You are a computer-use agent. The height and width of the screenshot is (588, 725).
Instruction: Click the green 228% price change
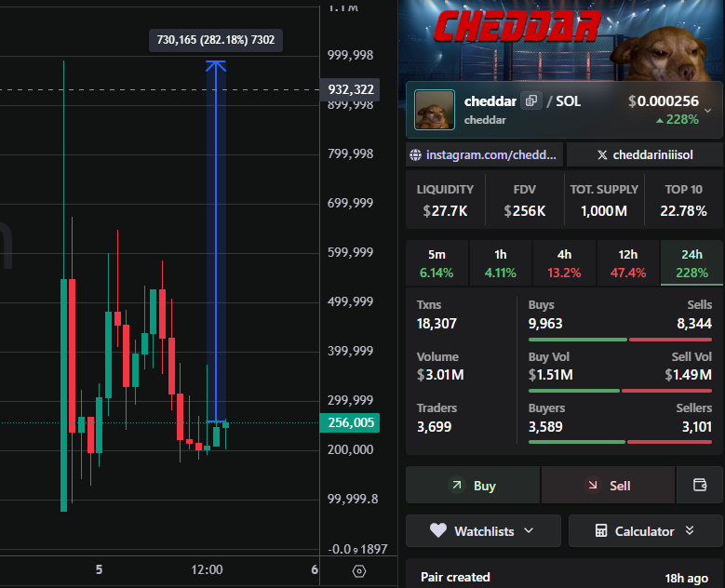click(678, 120)
